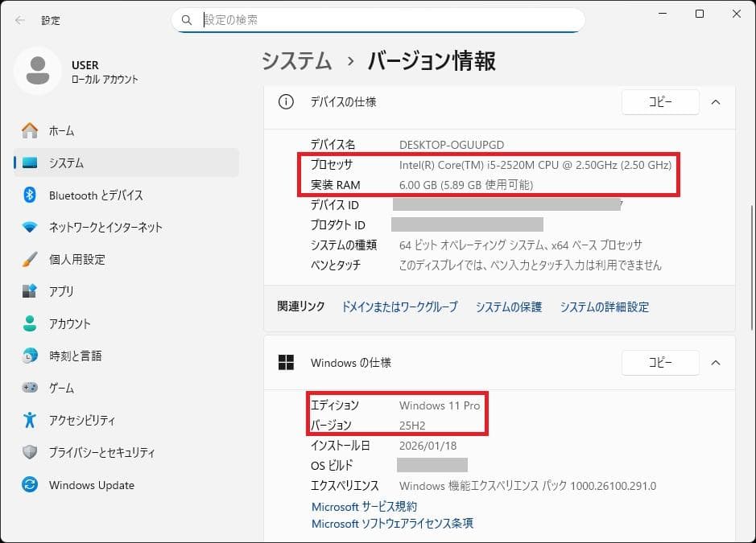
Task: Click the install date 2026/01/18
Action: pyautogui.click(x=428, y=446)
